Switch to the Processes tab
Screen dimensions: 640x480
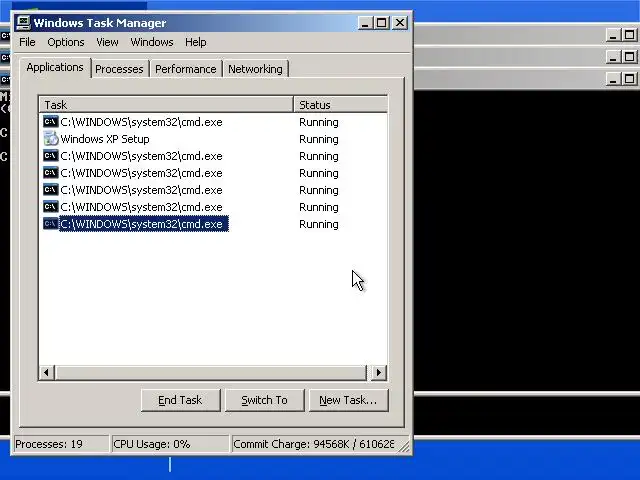coord(119,69)
